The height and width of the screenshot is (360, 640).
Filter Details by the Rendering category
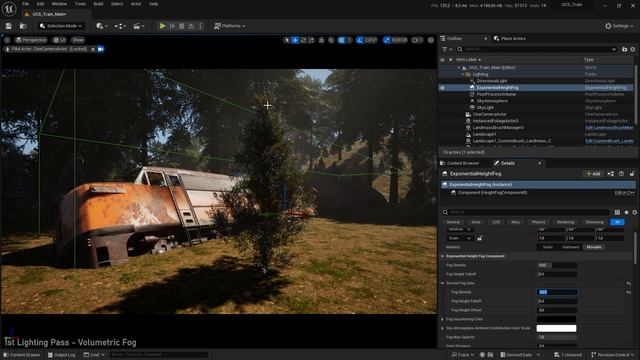[565, 222]
